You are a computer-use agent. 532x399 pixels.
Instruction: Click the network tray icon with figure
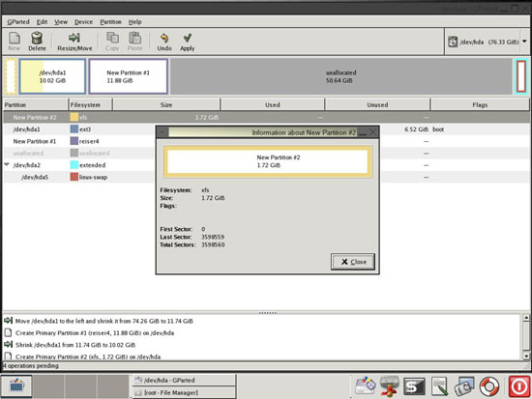(389, 386)
